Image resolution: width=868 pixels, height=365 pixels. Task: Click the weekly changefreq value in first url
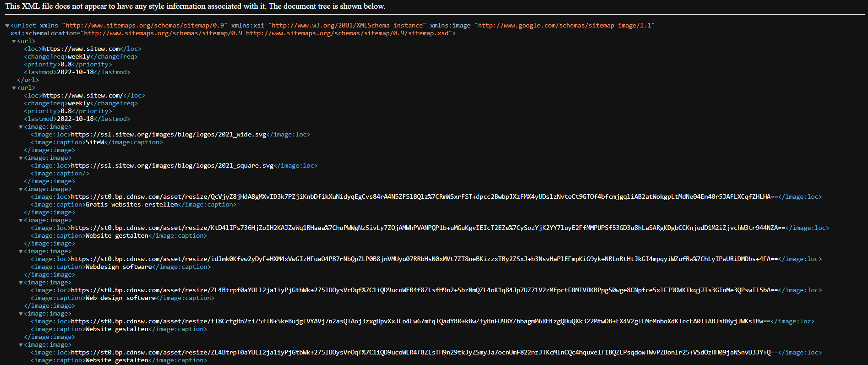click(79, 57)
